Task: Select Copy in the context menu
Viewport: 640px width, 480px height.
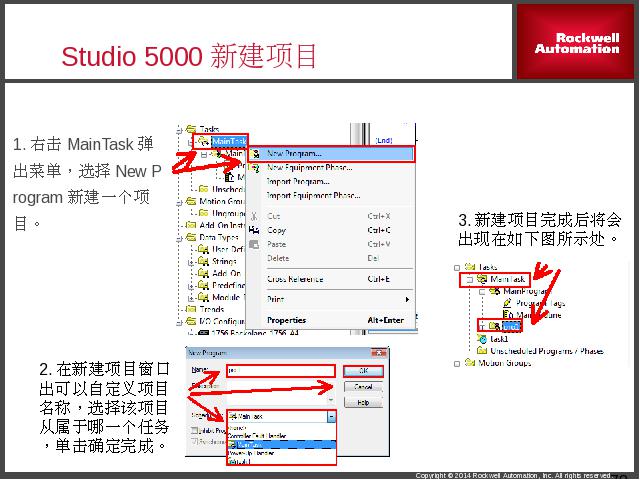Action: (276, 230)
